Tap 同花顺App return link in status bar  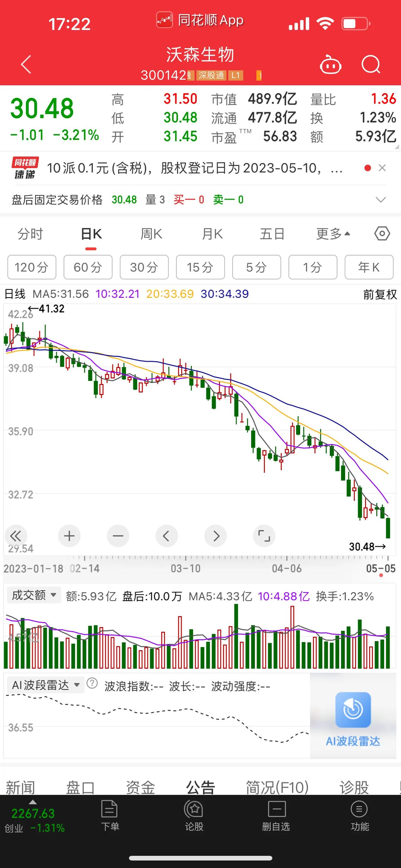point(200,20)
